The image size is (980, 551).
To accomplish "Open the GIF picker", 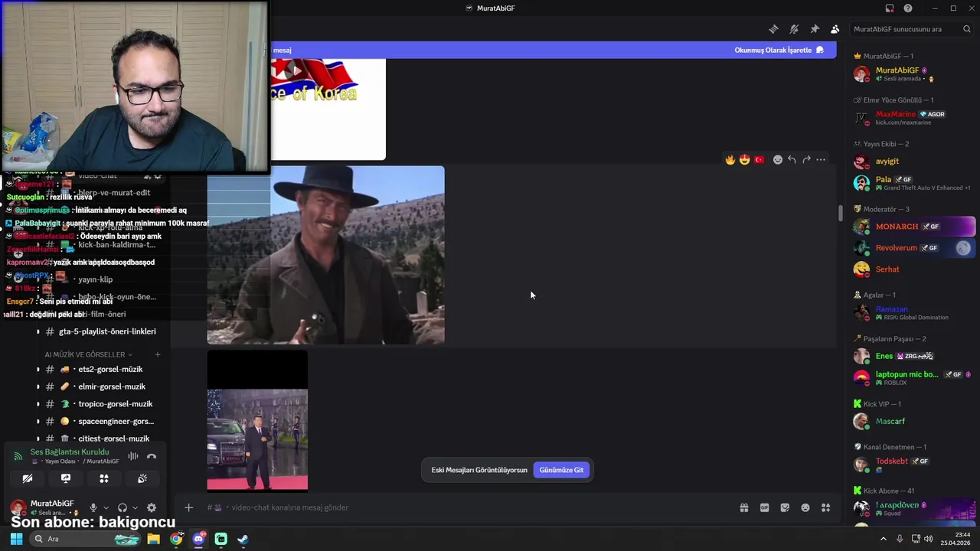I will point(764,507).
